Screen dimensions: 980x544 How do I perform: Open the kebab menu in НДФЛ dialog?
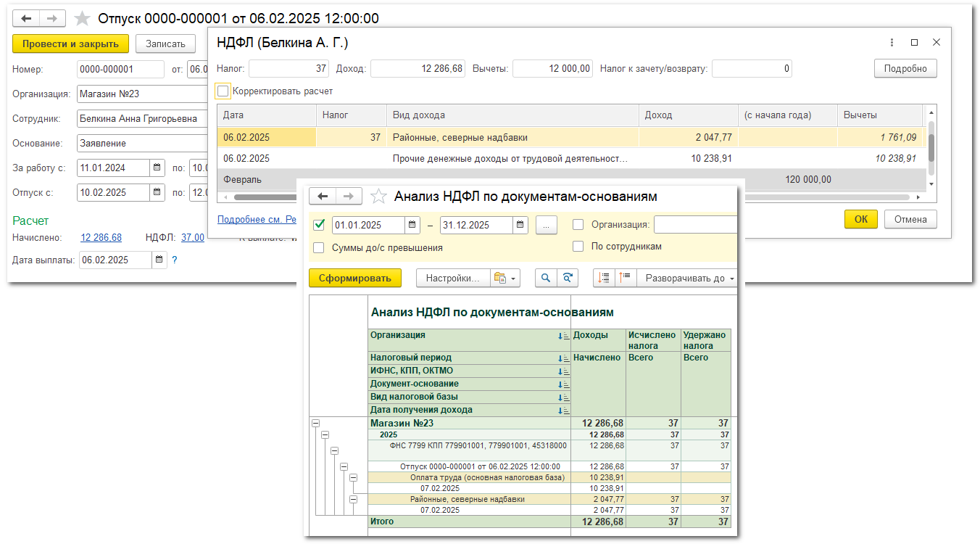(892, 43)
